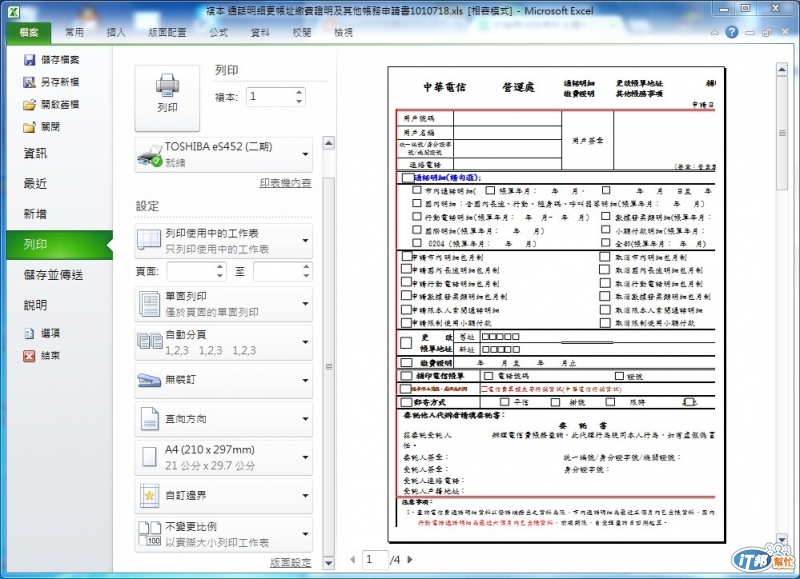
Task: Click the custom margins (自訂邊界) star icon
Action: point(149,495)
